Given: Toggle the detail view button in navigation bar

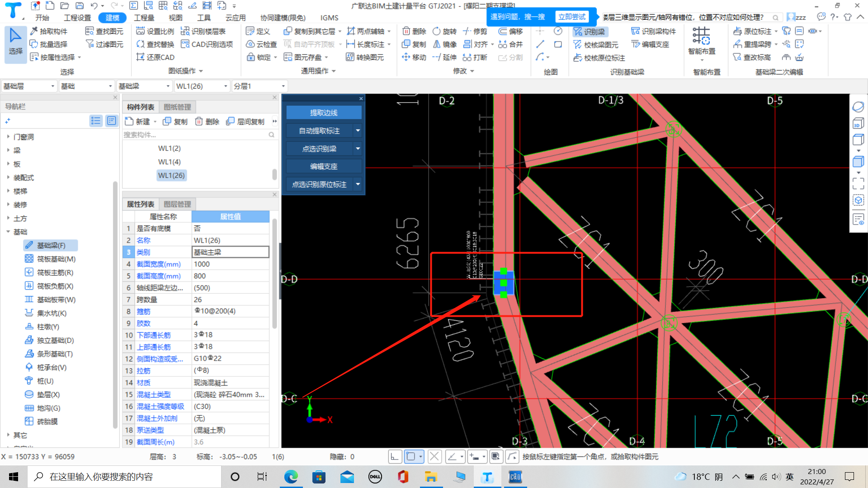Looking at the screenshot, I should click(111, 121).
